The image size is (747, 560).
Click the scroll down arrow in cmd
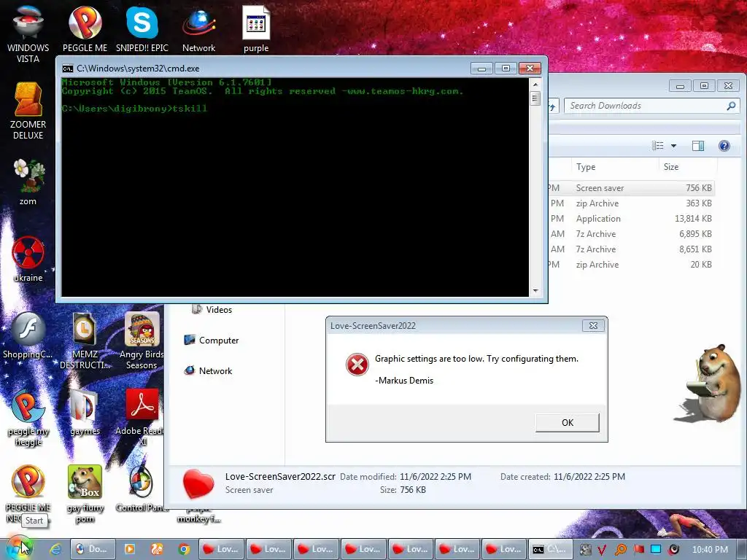(535, 290)
